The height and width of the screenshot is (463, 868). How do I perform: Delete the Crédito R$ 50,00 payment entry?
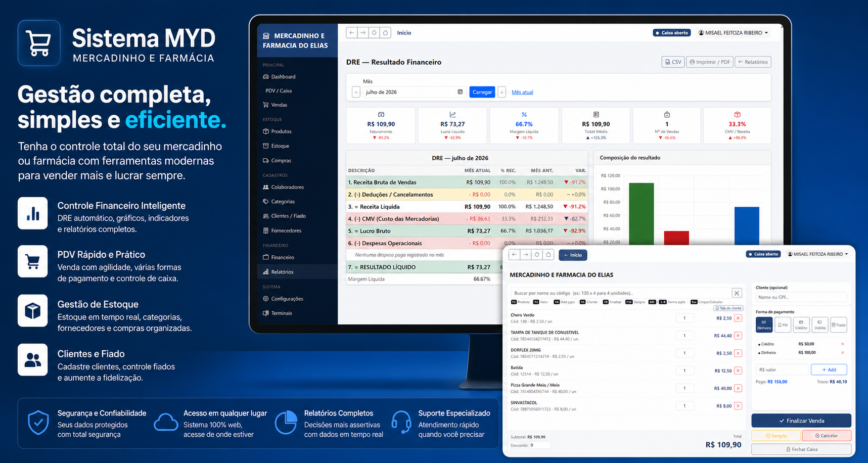(843, 344)
